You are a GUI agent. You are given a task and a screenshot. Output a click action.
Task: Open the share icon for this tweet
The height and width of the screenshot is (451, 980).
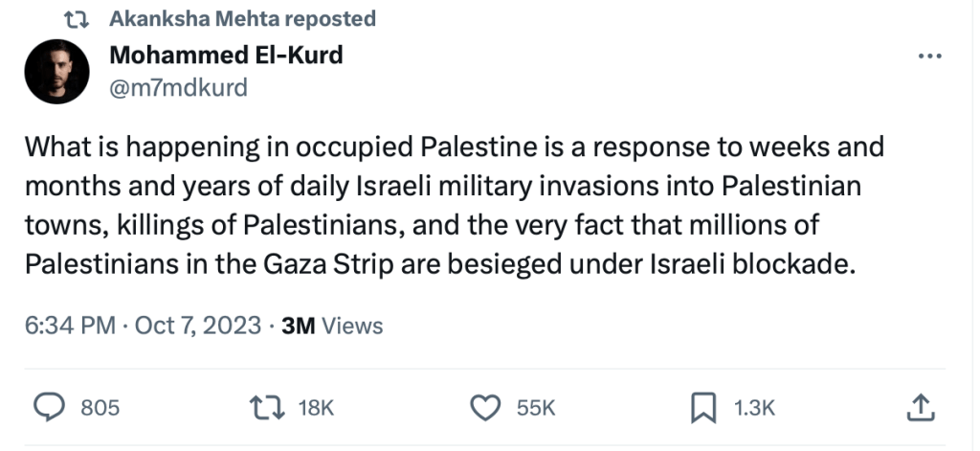(x=919, y=408)
